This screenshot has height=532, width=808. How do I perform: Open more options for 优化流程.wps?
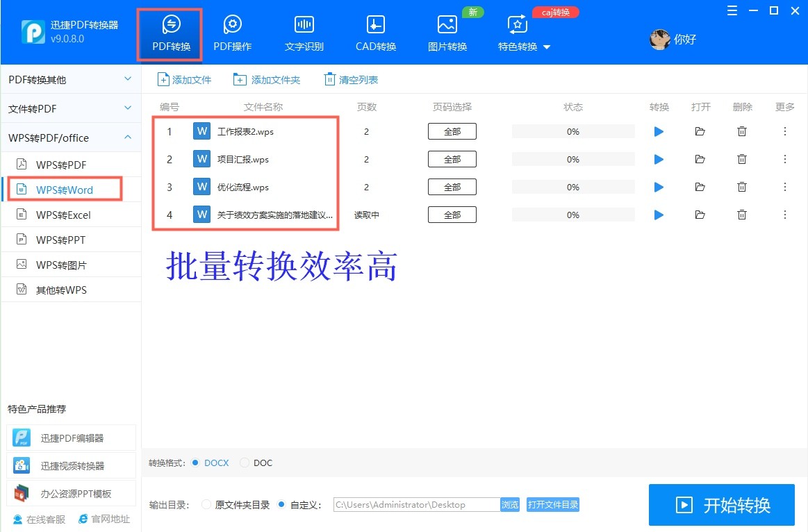785,187
